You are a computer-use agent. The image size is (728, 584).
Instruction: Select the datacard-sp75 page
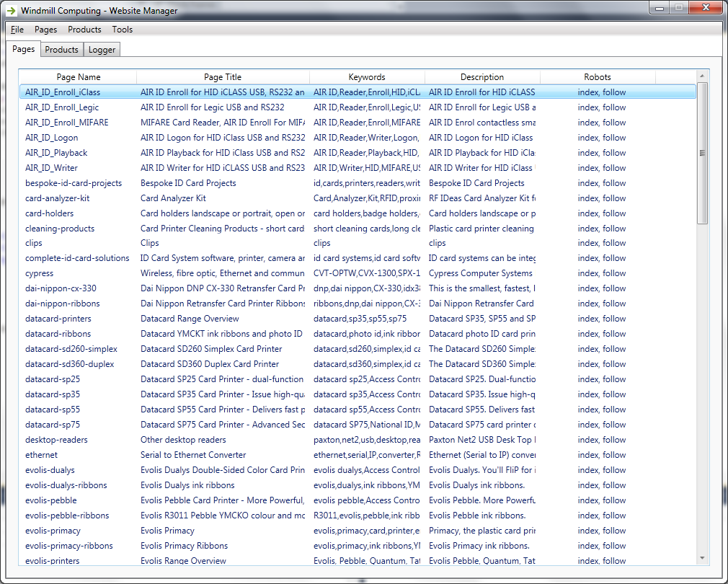pos(53,425)
